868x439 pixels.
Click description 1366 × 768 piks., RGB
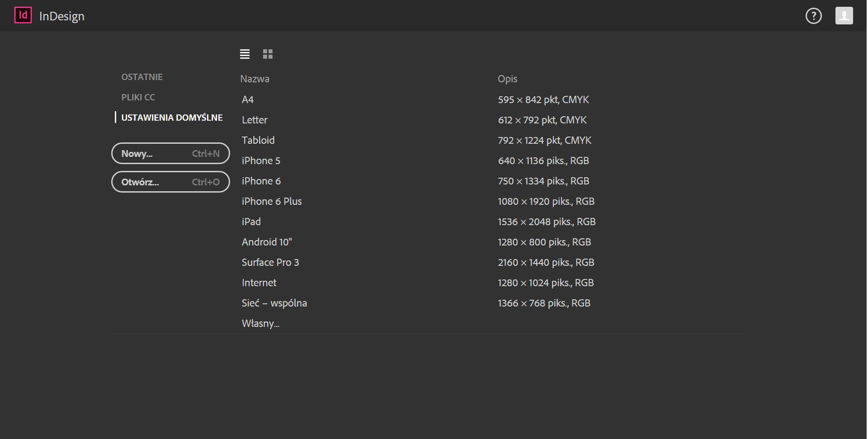click(x=544, y=303)
